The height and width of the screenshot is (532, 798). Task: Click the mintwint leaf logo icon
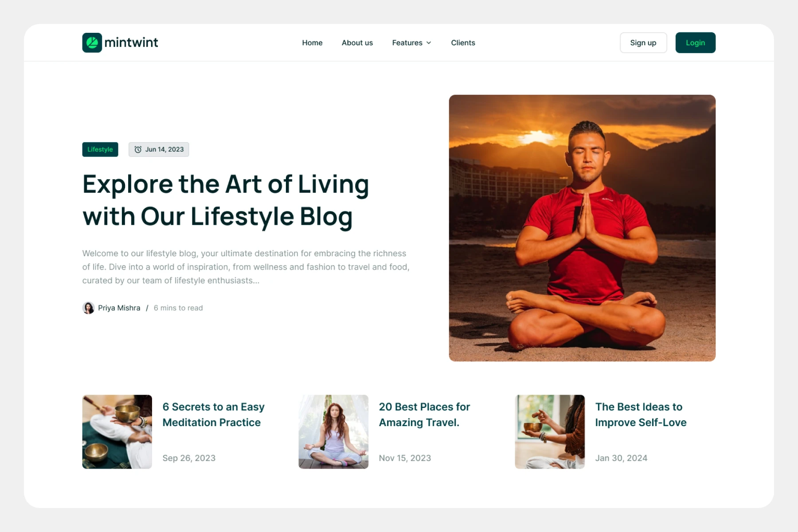[x=92, y=43]
